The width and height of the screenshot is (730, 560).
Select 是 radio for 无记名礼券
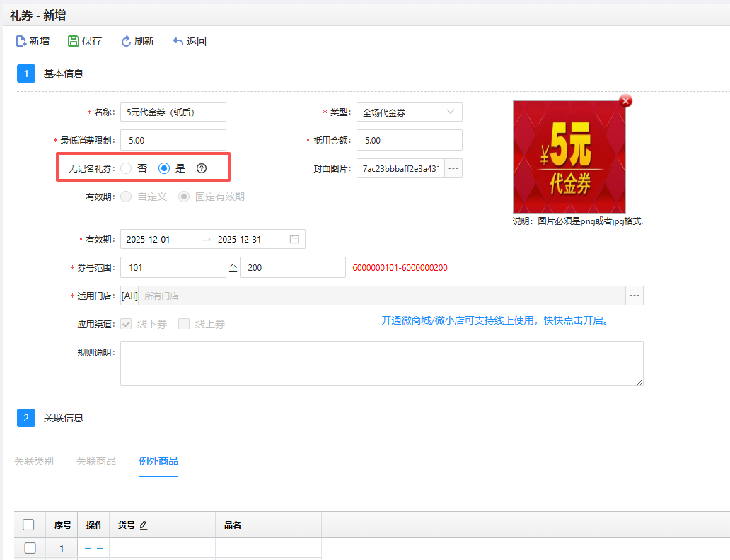point(164,168)
